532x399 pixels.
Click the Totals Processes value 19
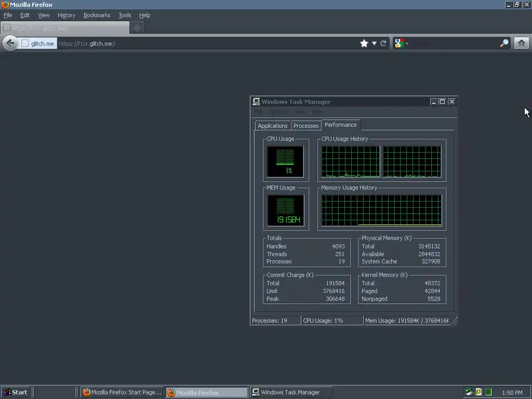[341, 262]
